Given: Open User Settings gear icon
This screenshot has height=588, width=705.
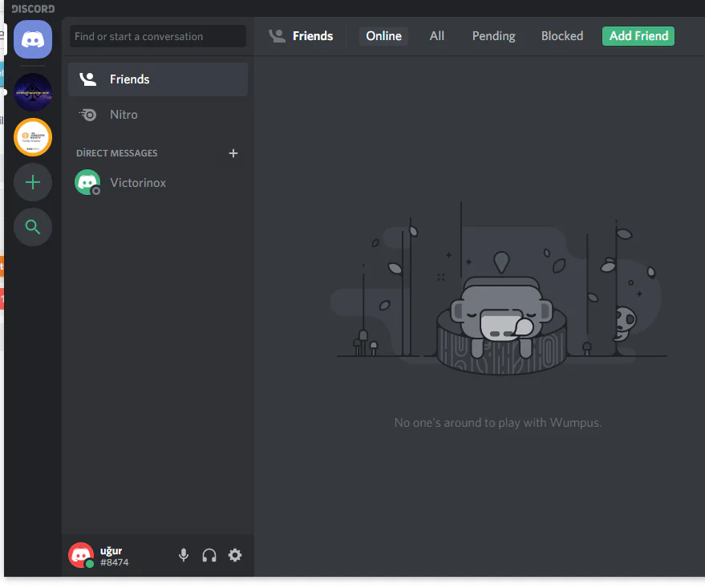Looking at the screenshot, I should coord(235,555).
